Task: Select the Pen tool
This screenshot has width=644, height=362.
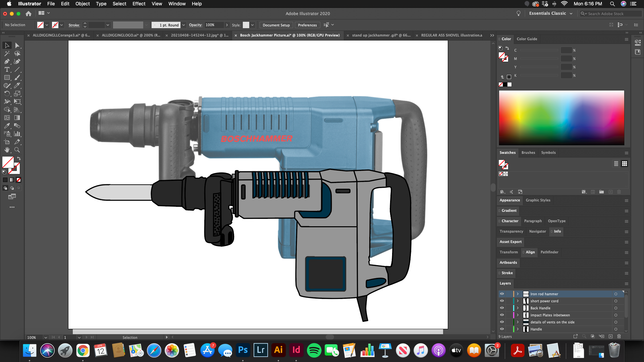Action: (x=7, y=62)
